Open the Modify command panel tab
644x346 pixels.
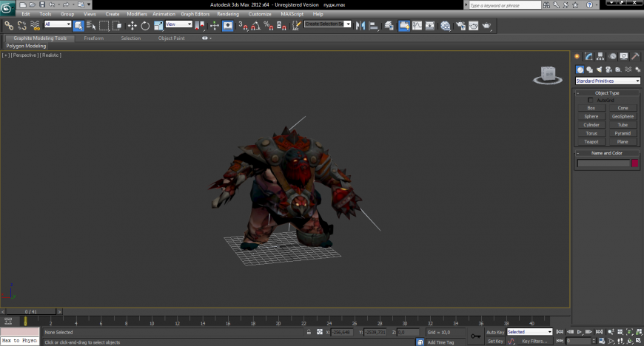coord(588,56)
